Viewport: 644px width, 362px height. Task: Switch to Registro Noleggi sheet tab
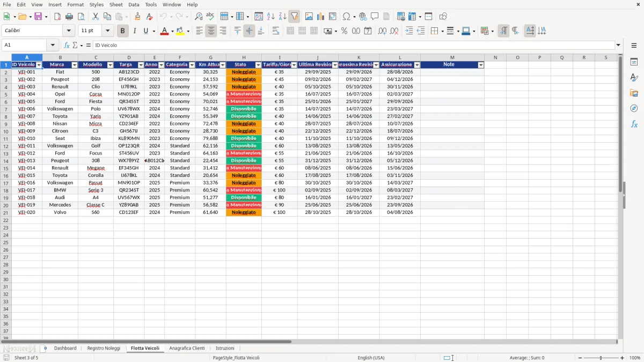(x=104, y=348)
